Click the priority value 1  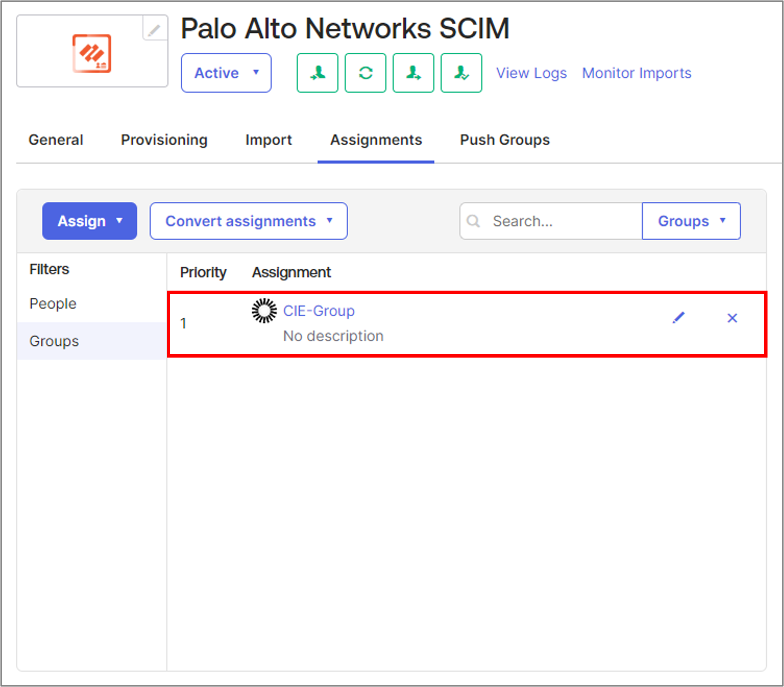183,323
